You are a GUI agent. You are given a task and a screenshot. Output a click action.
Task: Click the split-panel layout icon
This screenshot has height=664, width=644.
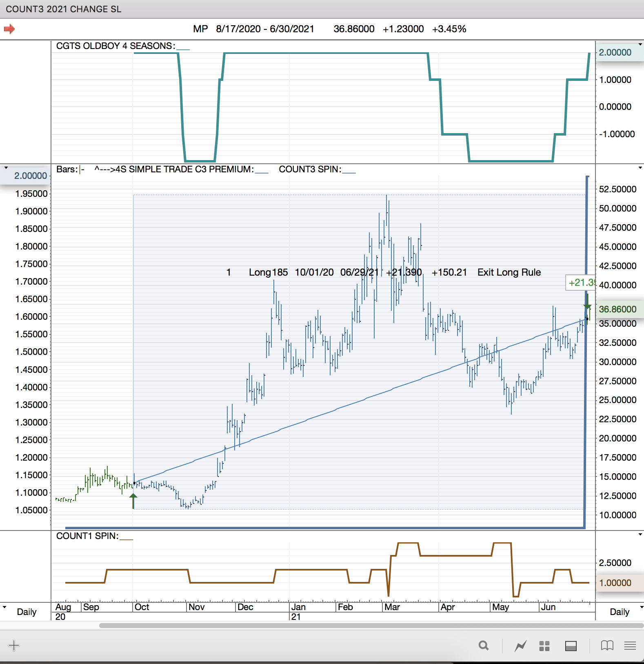(571, 646)
